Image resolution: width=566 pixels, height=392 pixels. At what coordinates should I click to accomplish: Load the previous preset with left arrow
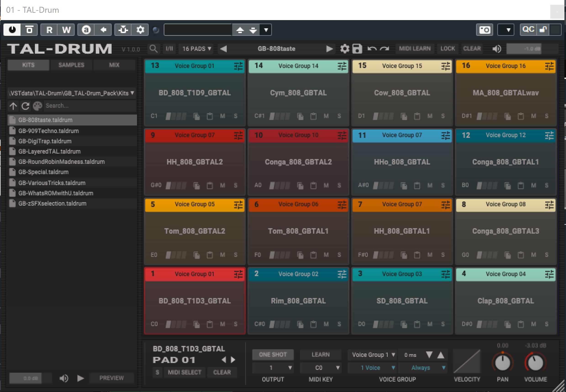(x=223, y=49)
